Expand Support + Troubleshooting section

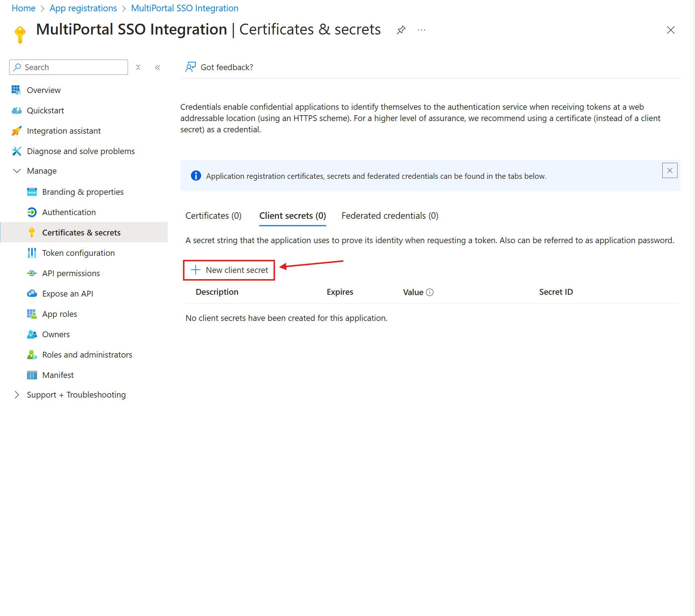(x=17, y=395)
